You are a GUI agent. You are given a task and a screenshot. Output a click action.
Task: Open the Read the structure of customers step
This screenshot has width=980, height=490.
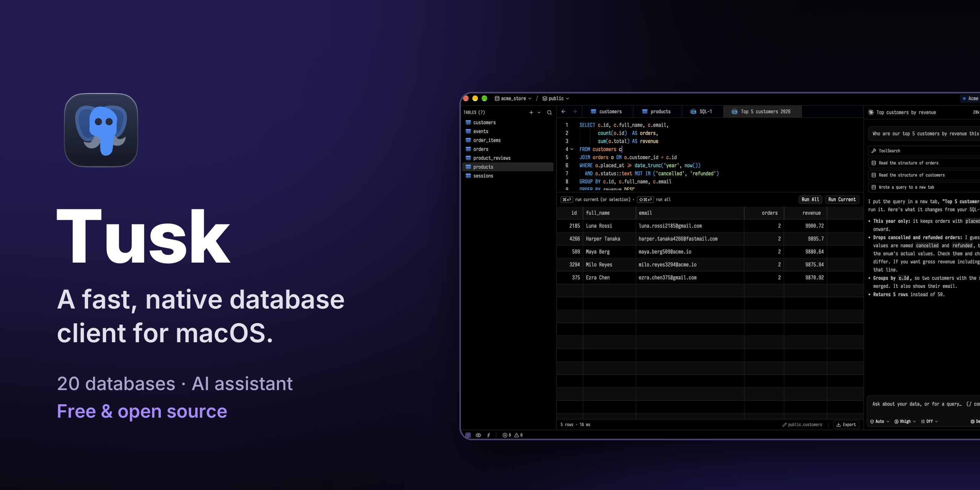924,175
